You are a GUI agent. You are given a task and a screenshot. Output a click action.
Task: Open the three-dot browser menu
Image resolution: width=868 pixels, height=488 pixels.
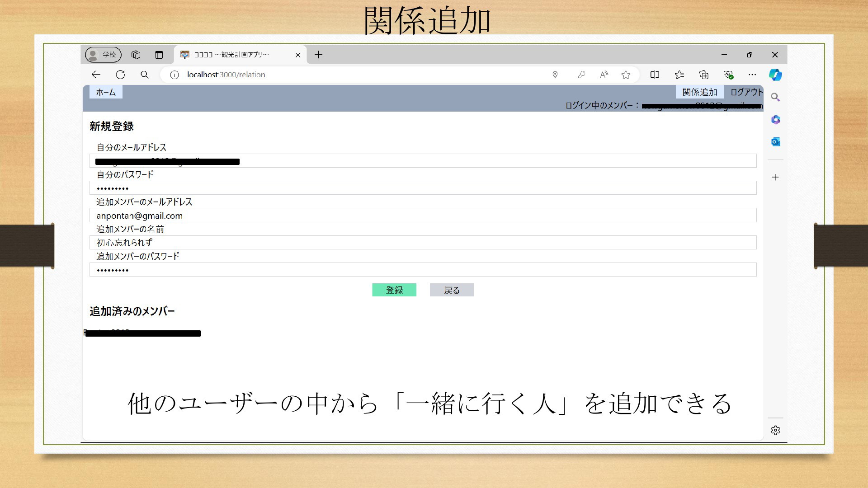[752, 75]
